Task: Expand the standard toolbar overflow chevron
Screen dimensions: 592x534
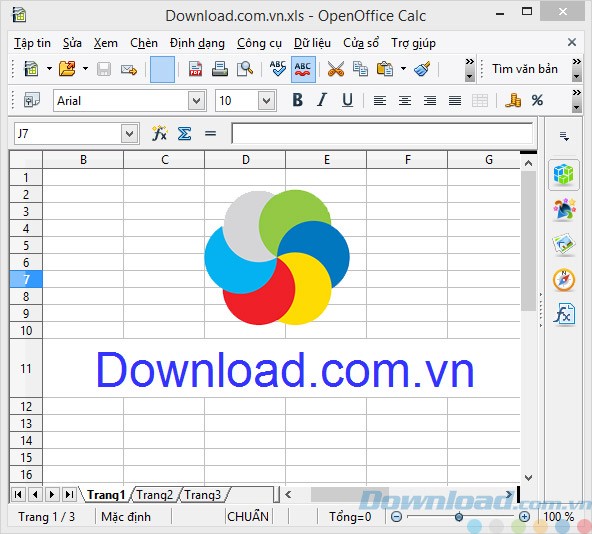Action: pyautogui.click(x=469, y=69)
